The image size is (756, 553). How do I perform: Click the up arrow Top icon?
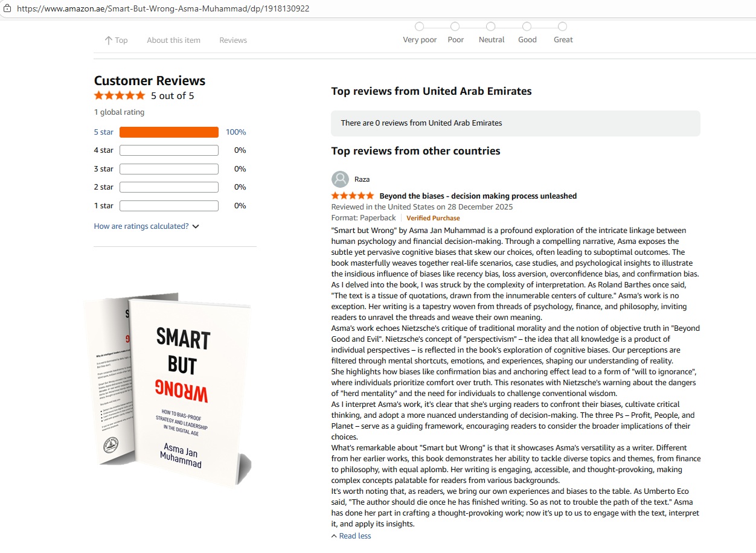tap(109, 40)
